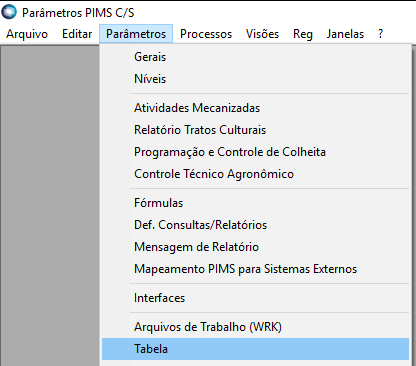Open the Fórmulas entry
The height and width of the screenshot is (366, 416).
click(x=255, y=203)
